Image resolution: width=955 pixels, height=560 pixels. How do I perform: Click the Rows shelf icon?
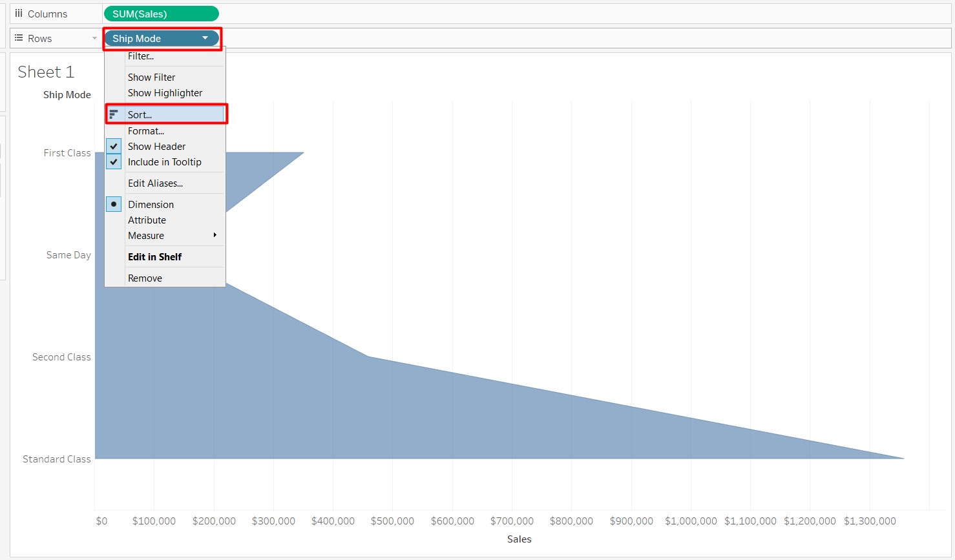pos(19,38)
